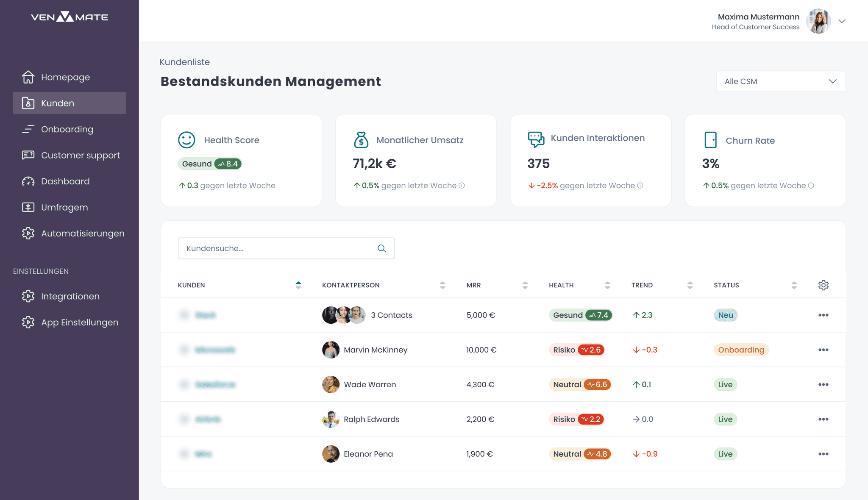Sort table by Kunden column

pos(298,285)
